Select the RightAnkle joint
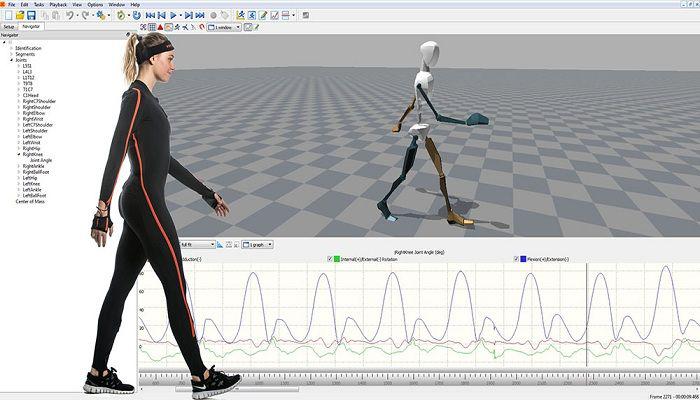Screen dimensions: 700x400 pyautogui.click(x=33, y=166)
